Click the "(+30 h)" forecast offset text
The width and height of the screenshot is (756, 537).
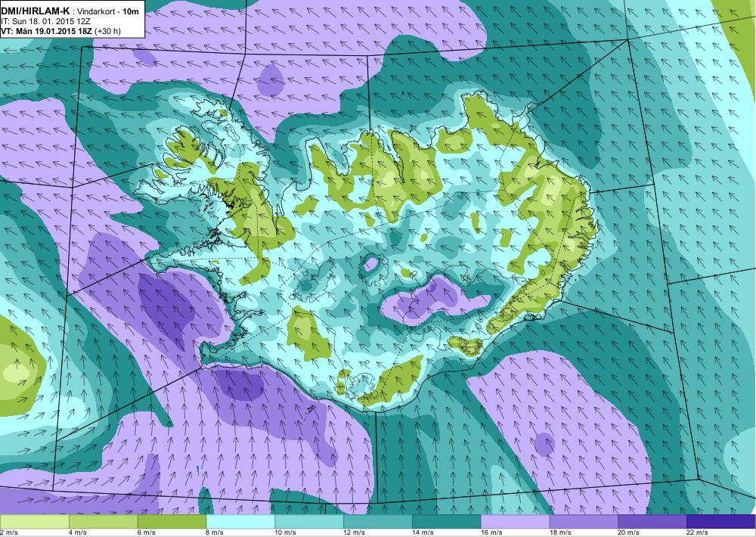[107, 31]
